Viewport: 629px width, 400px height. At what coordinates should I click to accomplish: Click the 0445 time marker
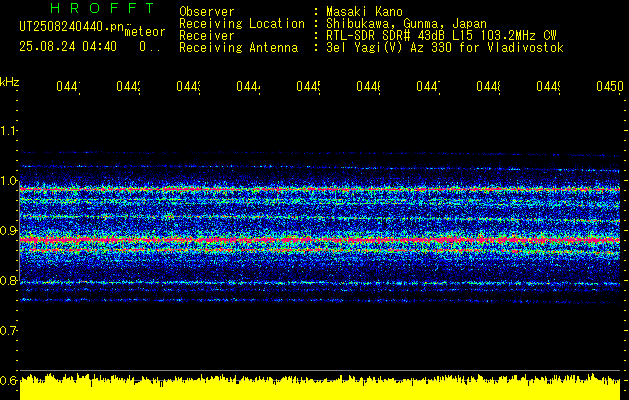pyautogui.click(x=308, y=86)
